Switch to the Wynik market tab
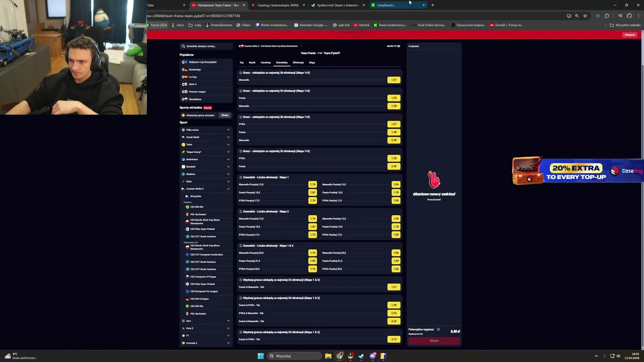Image resolution: width=644 pixels, height=362 pixels. [x=252, y=62]
